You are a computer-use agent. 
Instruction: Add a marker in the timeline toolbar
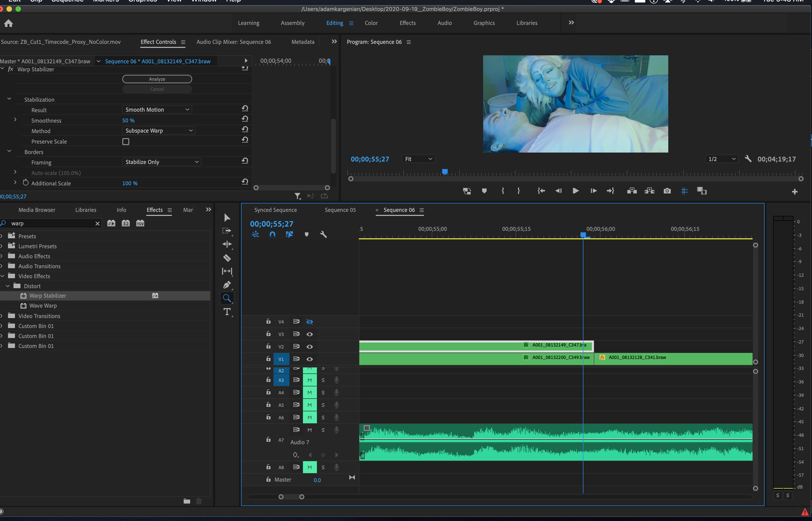tap(307, 234)
